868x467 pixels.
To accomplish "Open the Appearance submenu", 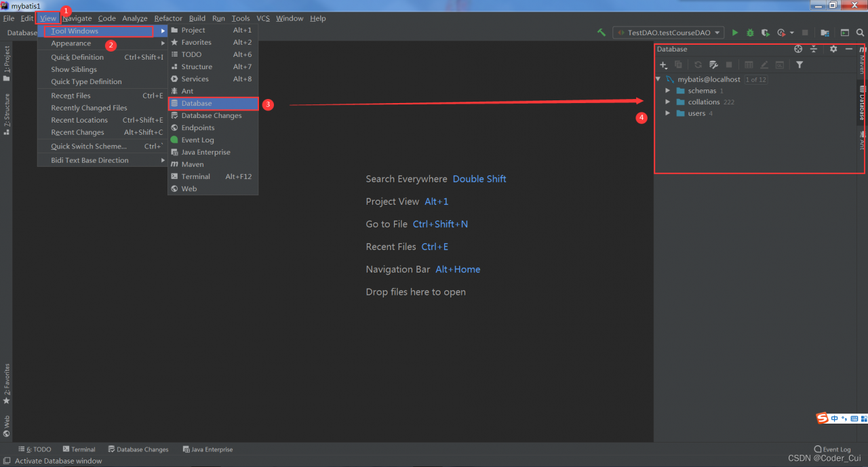I will [102, 43].
